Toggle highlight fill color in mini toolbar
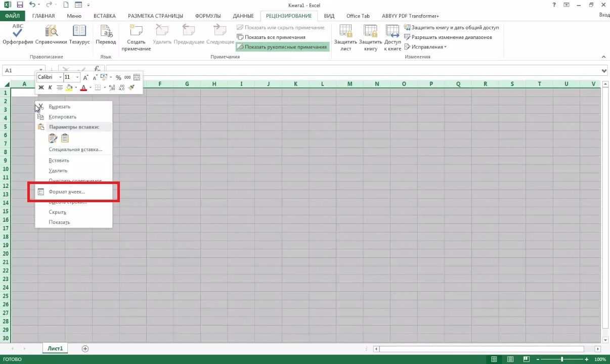Viewport: 610px width, 364px height. 69,87
